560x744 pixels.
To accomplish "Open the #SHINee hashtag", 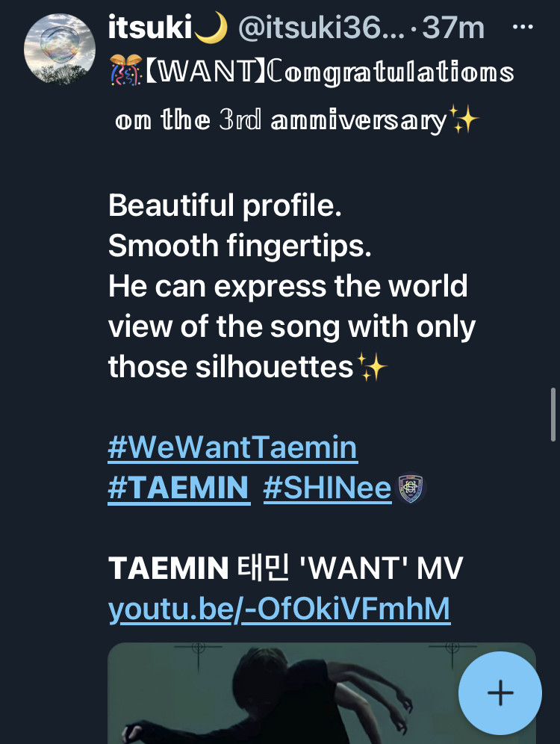I will tap(327, 488).
